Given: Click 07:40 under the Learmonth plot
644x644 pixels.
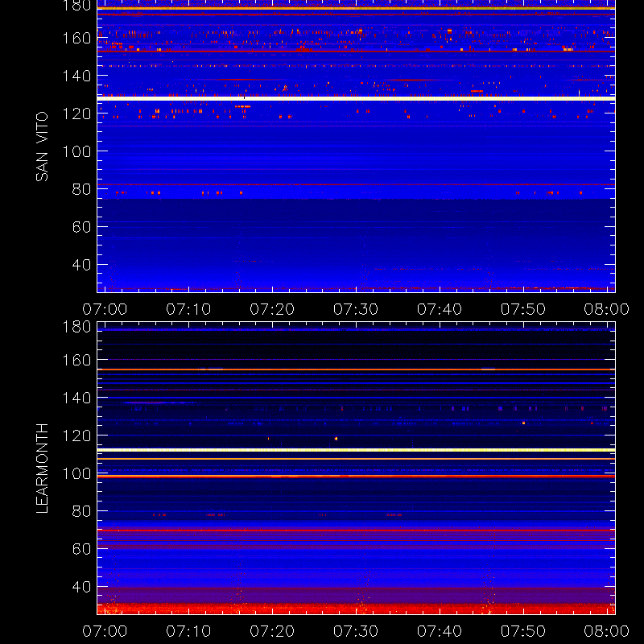Looking at the screenshot, I should (440, 631).
